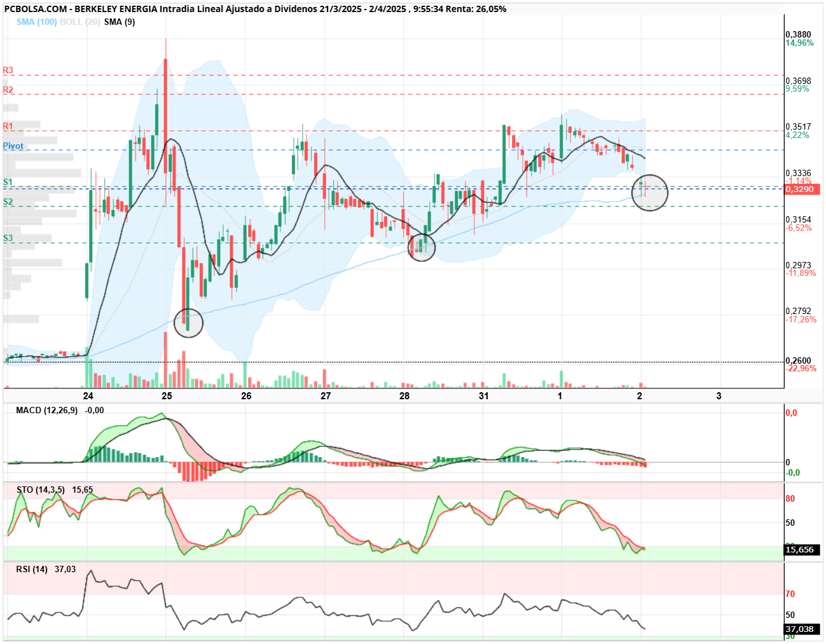Screen dimensions: 826x644
Task: Click the stochastic value tag 15,656
Action: (x=801, y=549)
